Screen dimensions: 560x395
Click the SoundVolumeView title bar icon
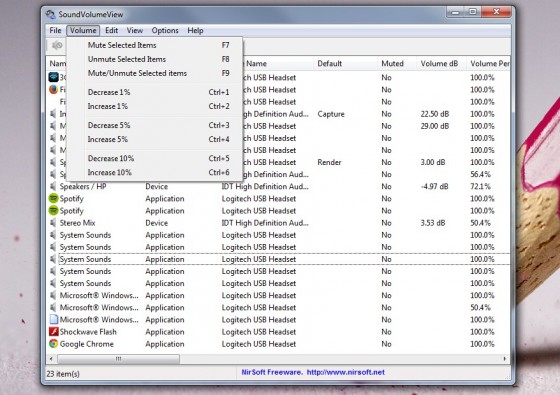[x=51, y=14]
